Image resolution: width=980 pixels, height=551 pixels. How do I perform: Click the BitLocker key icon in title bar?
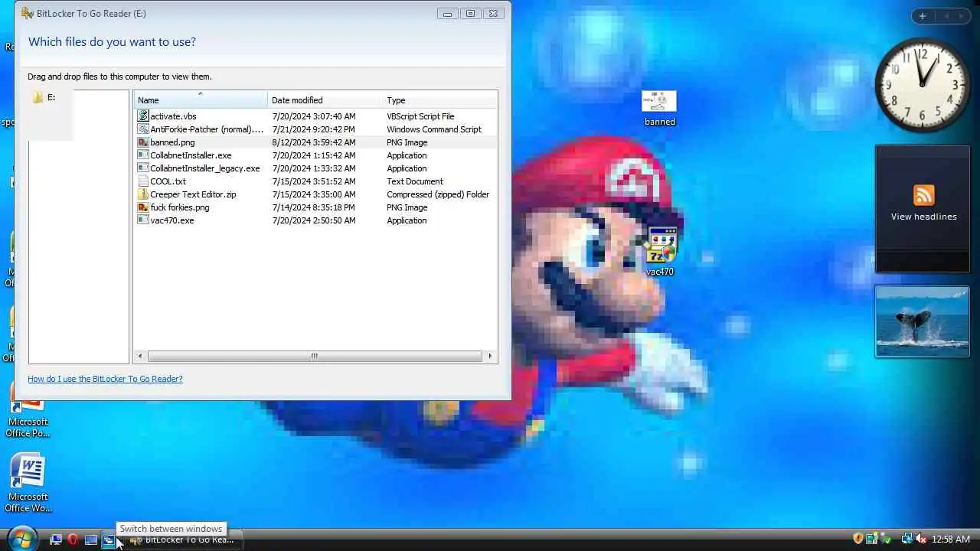point(27,13)
